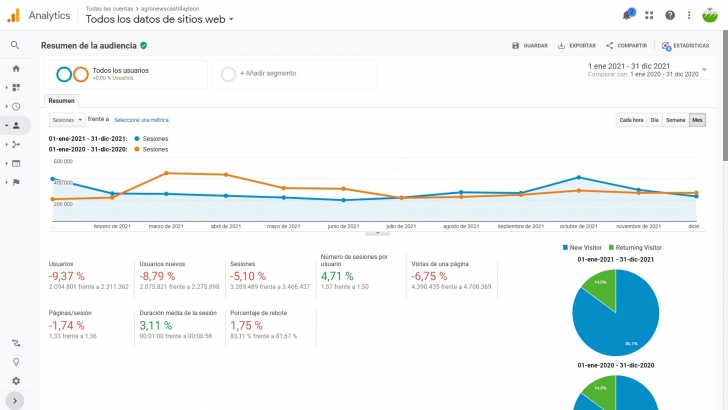Open the three-dot more options menu

click(x=689, y=15)
